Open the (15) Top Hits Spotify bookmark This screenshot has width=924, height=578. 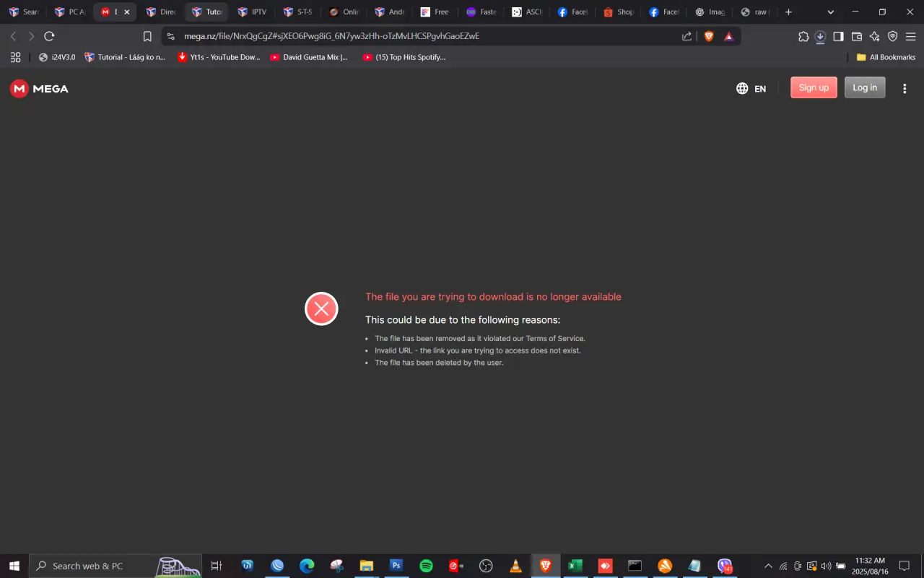point(404,57)
